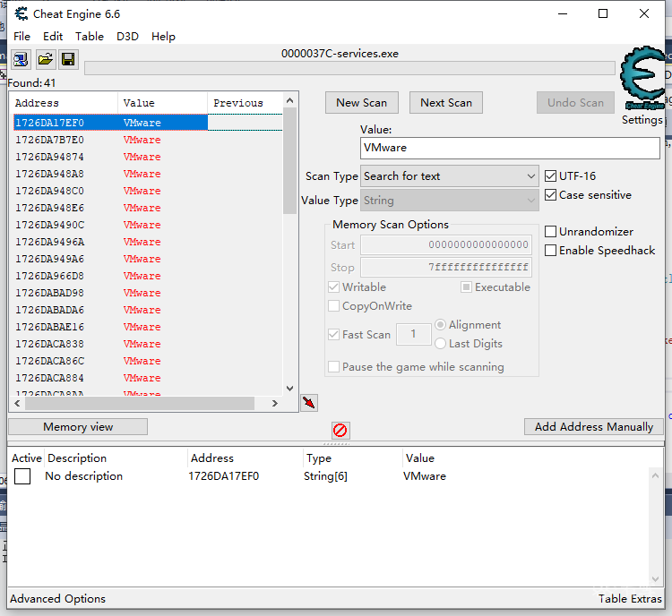The image size is (672, 616).
Task: Open the Scan Type dropdown
Action: 449,176
